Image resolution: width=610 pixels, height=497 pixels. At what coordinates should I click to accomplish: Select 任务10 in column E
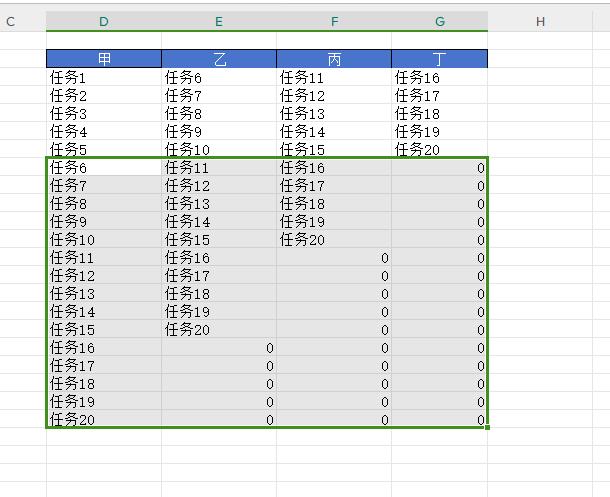pyautogui.click(x=219, y=149)
